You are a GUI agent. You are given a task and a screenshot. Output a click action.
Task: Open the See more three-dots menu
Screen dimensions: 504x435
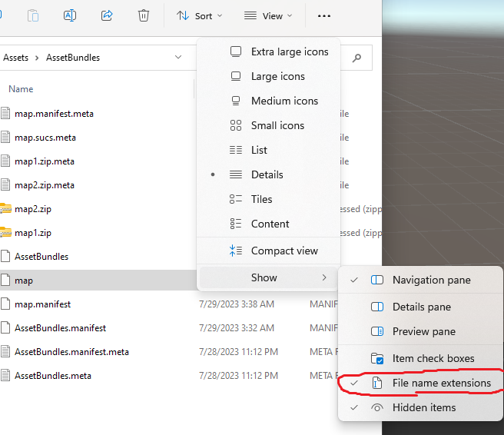(323, 15)
